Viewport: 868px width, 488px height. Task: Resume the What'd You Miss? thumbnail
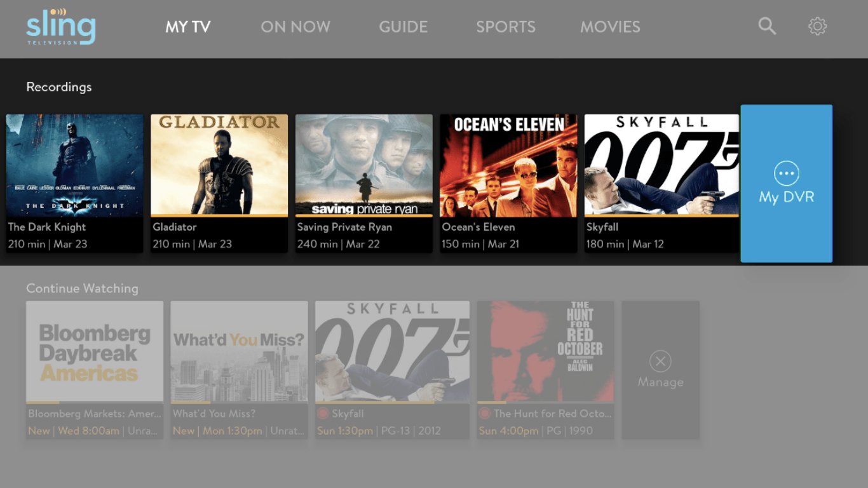click(240, 351)
